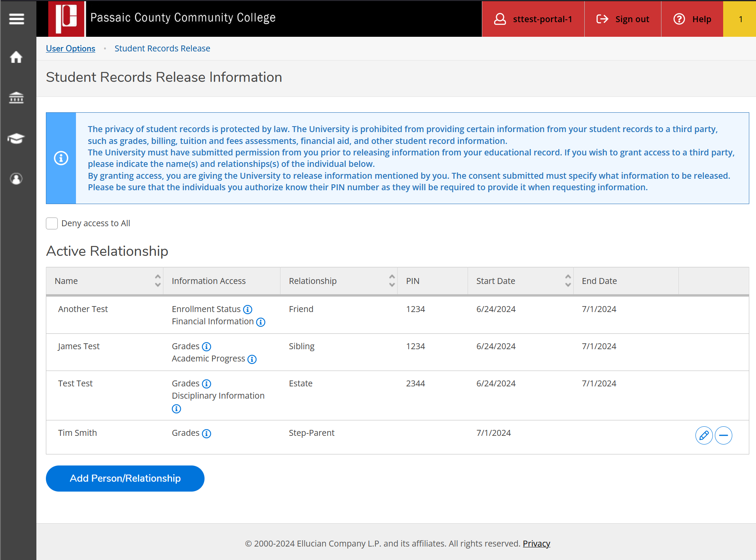756x560 pixels.
Task: Open the Financial Information bank building icon
Action: pos(16,98)
